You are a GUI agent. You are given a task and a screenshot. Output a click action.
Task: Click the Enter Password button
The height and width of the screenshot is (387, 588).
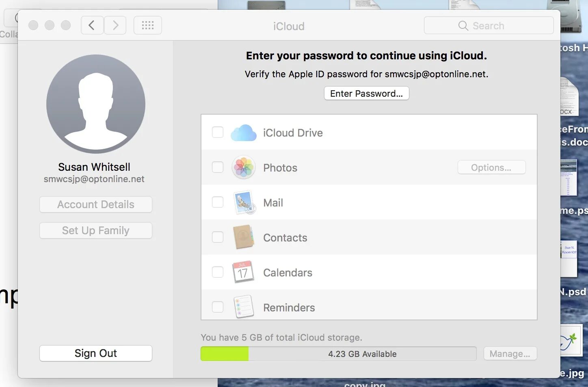366,93
